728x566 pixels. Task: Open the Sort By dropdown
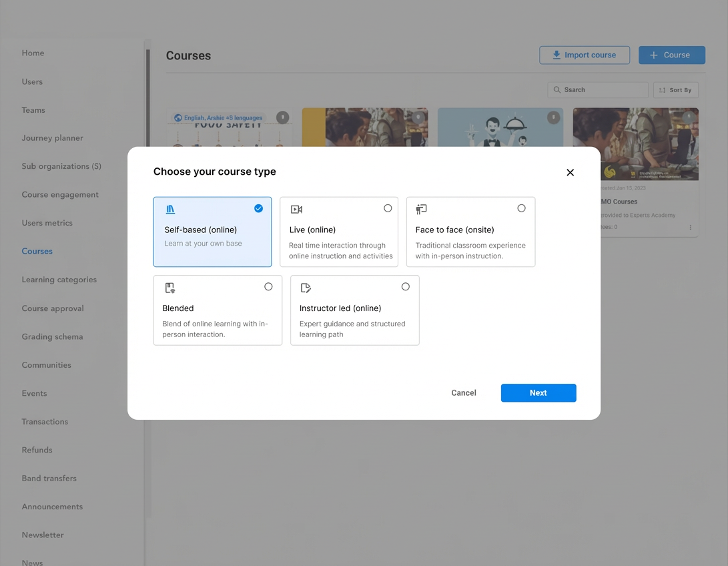coord(675,90)
